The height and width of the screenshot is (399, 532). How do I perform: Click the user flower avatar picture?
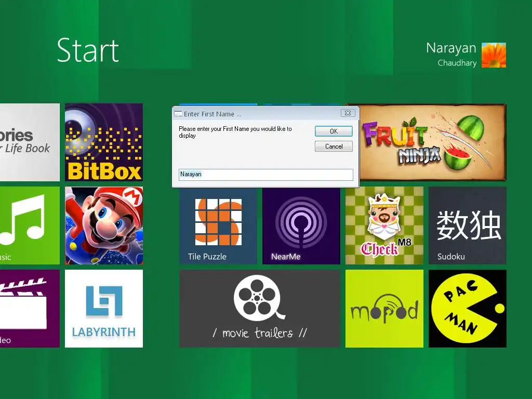pos(494,55)
